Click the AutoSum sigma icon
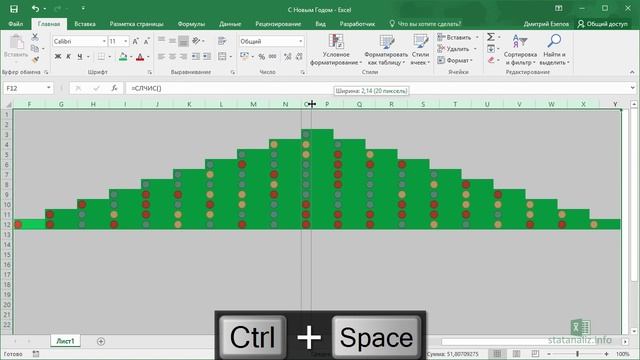Image resolution: width=640 pixels, height=360 pixels. coord(491,37)
